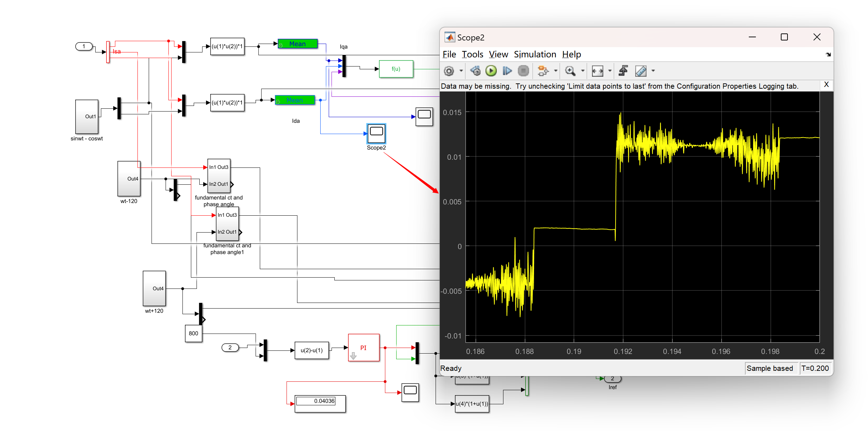Expand the measurements dropdown arrow
Viewport: 868px width, 431px height.
point(653,71)
